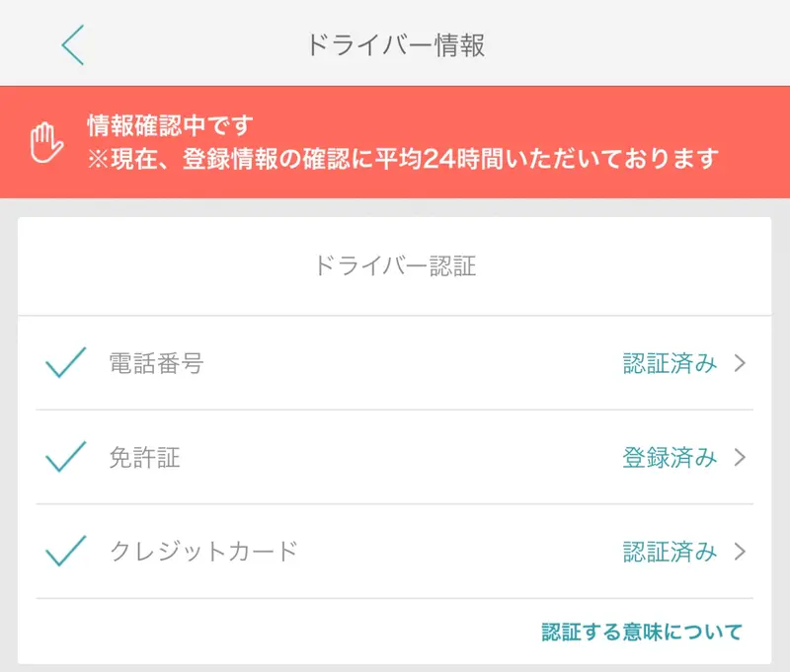This screenshot has height=672, width=790.
Task: Tap 登録済み status for 免許証
Action: click(x=670, y=457)
